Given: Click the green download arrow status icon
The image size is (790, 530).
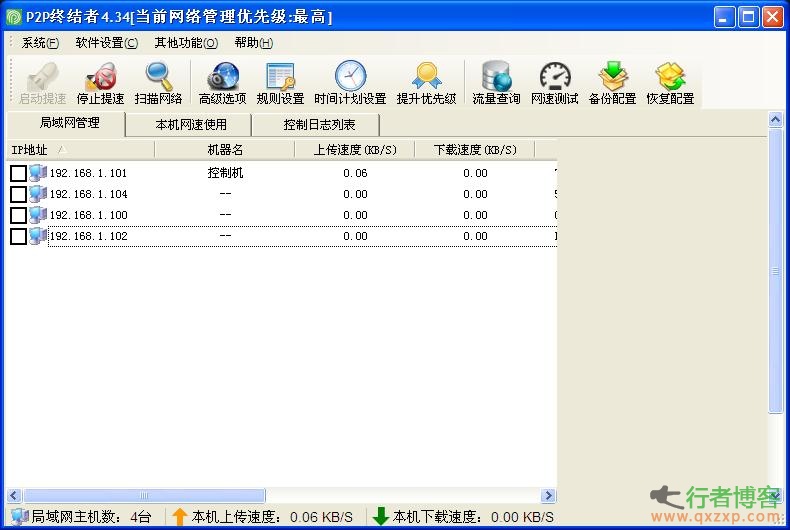Looking at the screenshot, I should click(380, 516).
